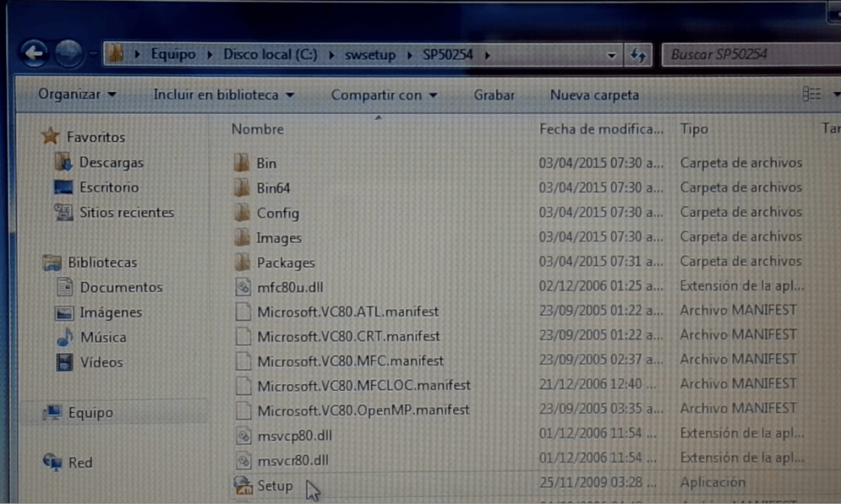
Task: Select the Config folder icon
Action: point(243,212)
